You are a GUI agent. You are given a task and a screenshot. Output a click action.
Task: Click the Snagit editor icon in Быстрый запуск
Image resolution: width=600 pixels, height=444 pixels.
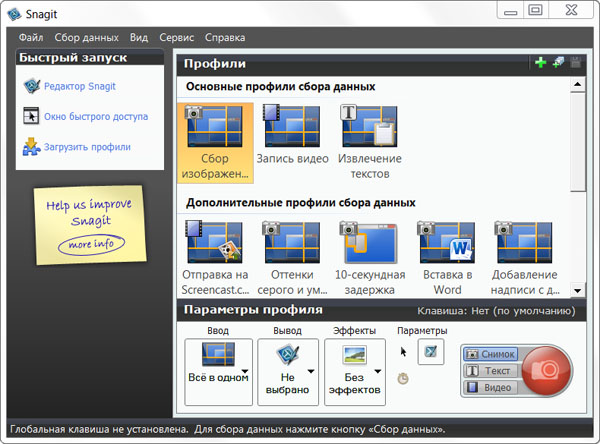31,86
